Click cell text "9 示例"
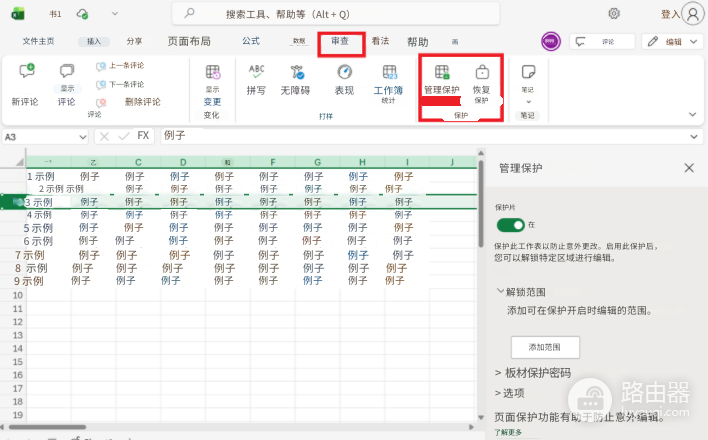This screenshot has height=440, width=708. click(x=28, y=281)
